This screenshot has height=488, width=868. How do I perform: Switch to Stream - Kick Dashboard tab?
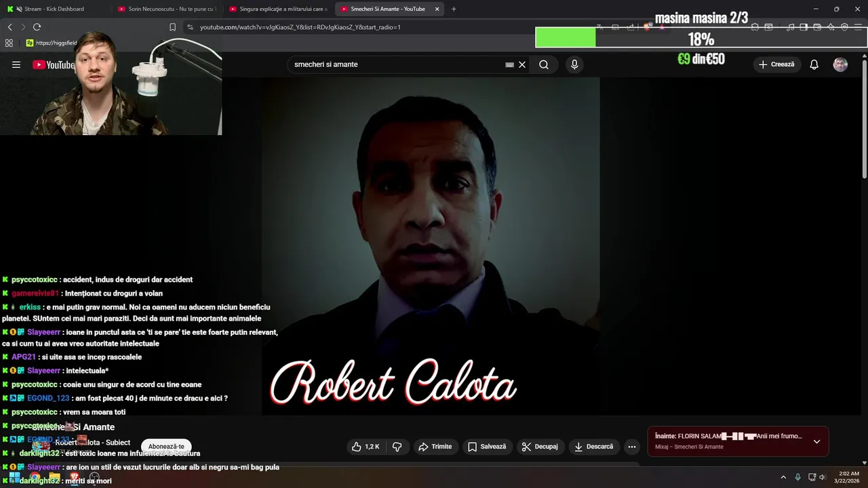pos(54,9)
